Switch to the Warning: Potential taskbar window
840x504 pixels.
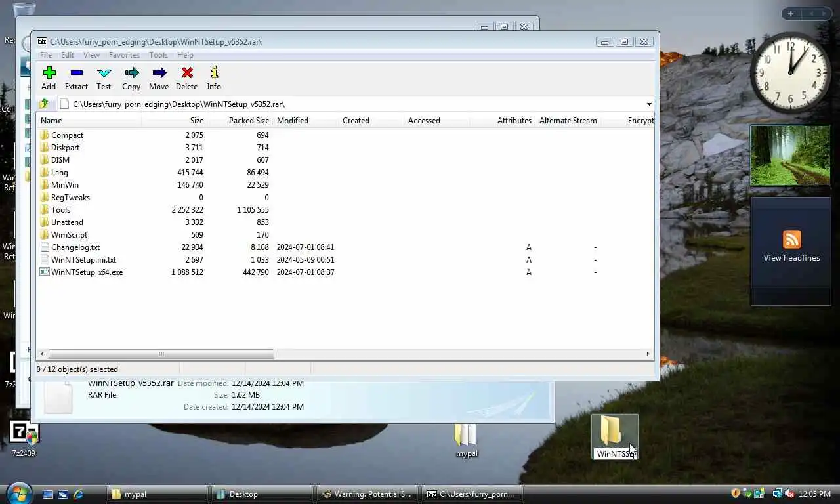[x=367, y=494]
